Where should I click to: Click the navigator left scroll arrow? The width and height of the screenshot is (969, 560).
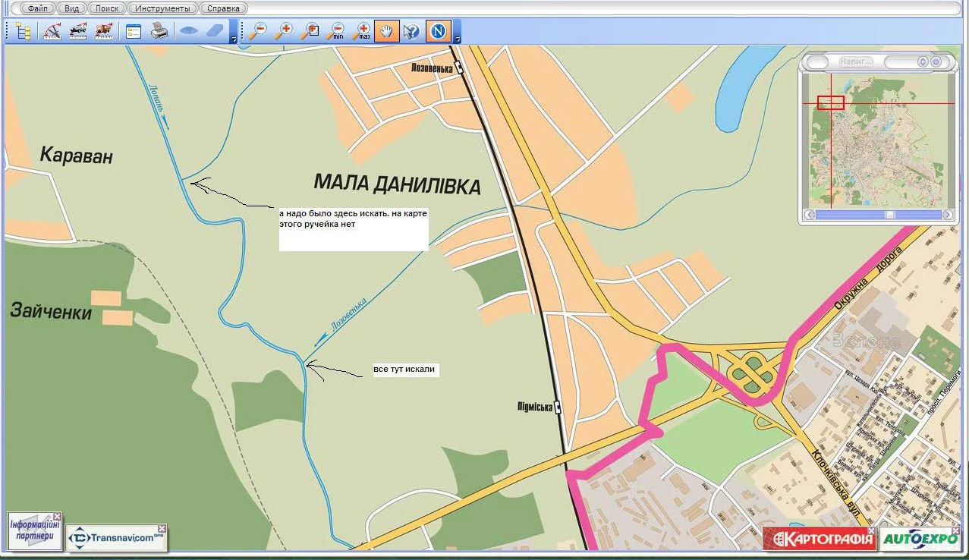810,215
